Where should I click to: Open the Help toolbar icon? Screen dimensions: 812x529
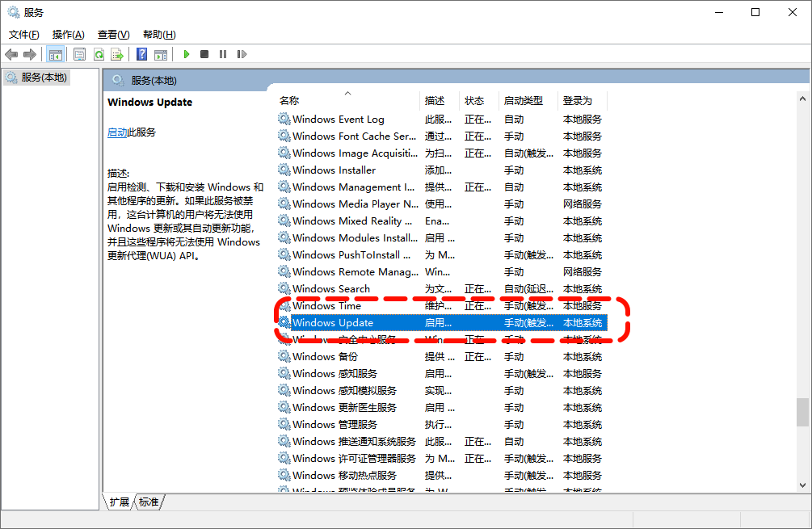point(141,54)
